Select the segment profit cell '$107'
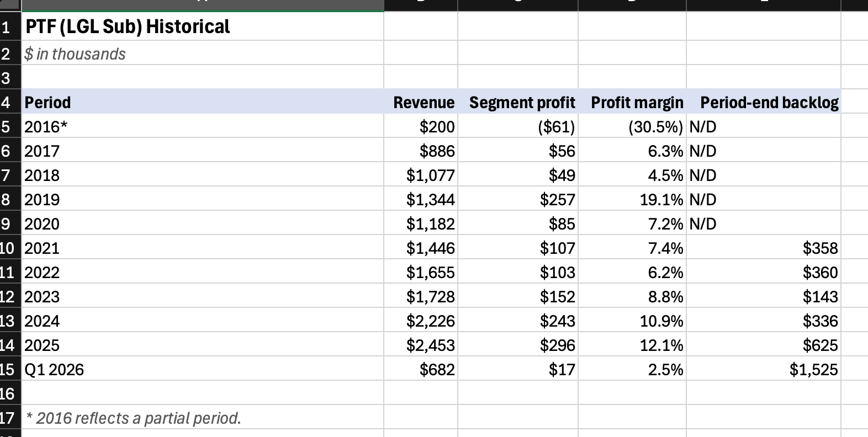Image resolution: width=868 pixels, height=437 pixels. click(518, 248)
